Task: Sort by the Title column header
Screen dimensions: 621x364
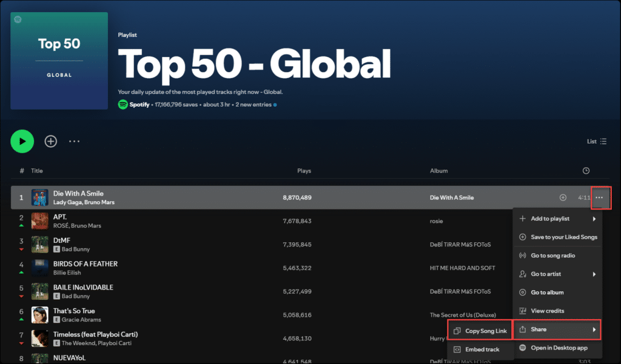Action: click(x=37, y=171)
